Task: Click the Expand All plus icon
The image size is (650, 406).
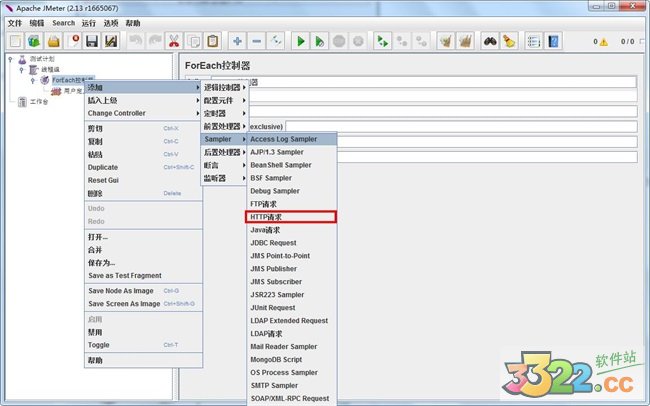Action: pos(238,41)
